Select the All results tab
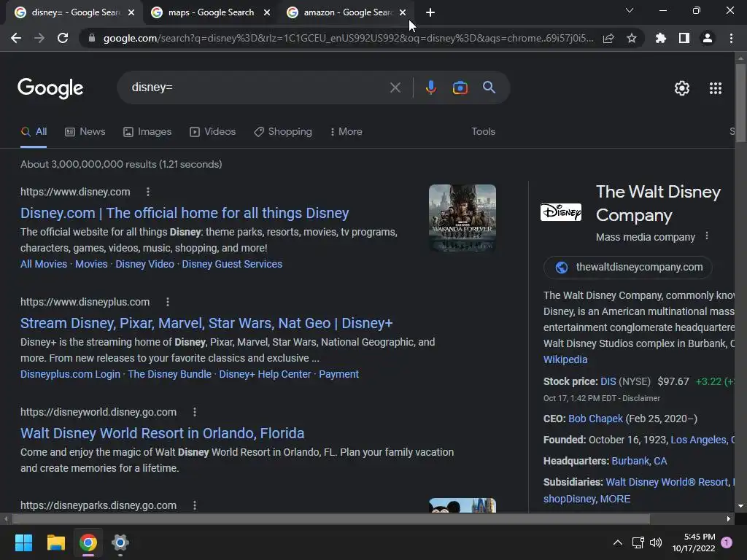This screenshot has height=560, width=747. click(34, 132)
